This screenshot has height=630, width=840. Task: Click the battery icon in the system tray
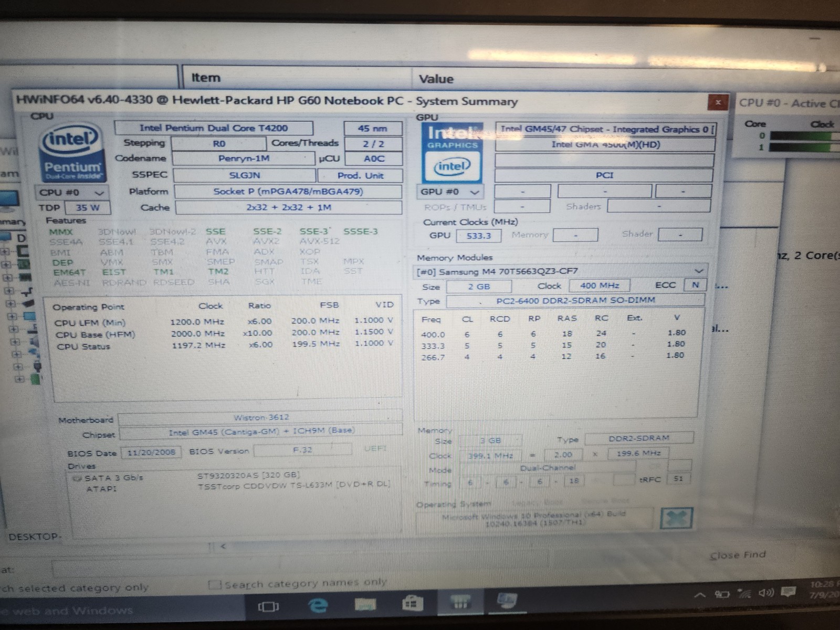point(722,594)
